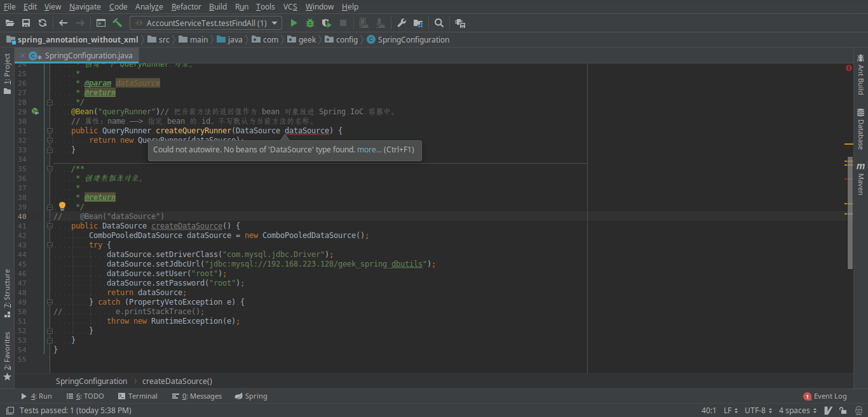
Task: Open Settings with the wrench icon
Action: (402, 23)
